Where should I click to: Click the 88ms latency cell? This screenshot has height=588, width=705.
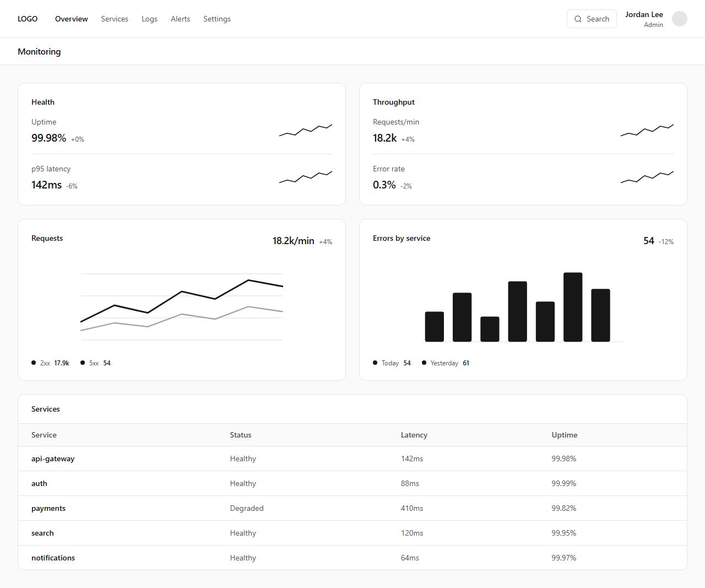point(410,483)
